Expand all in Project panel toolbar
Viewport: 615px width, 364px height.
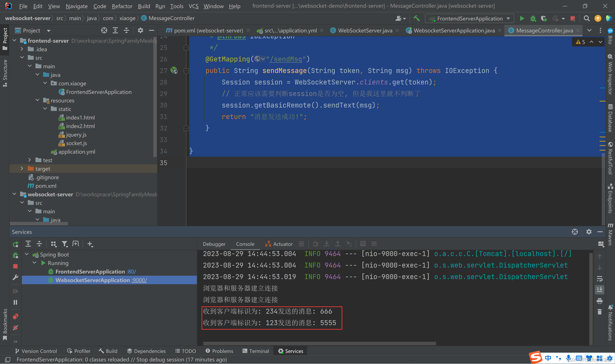coord(115,31)
